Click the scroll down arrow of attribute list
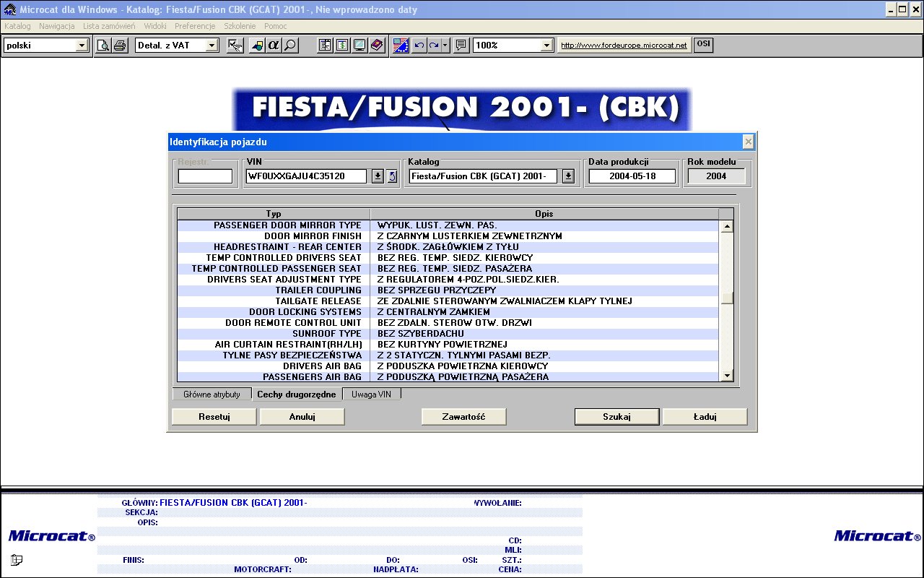The image size is (924, 578). click(x=728, y=375)
